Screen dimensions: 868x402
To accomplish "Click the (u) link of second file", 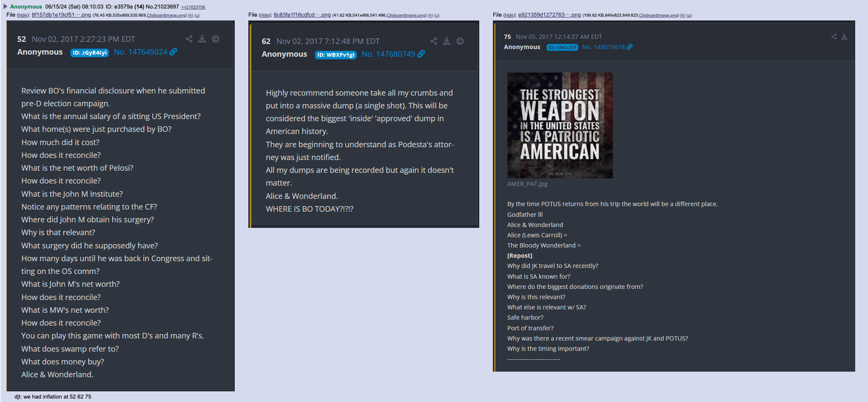I will coord(437,15).
